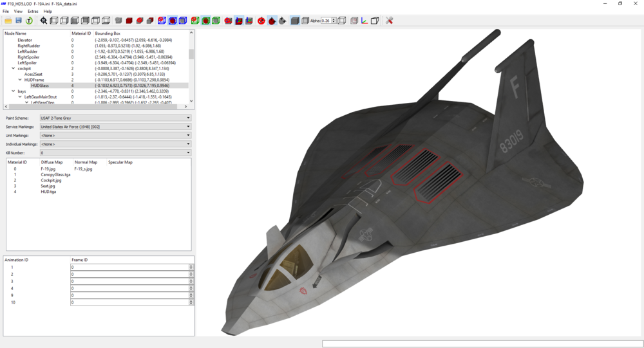Toggle the red-green-blue axes display icon

pyautogui.click(x=365, y=21)
